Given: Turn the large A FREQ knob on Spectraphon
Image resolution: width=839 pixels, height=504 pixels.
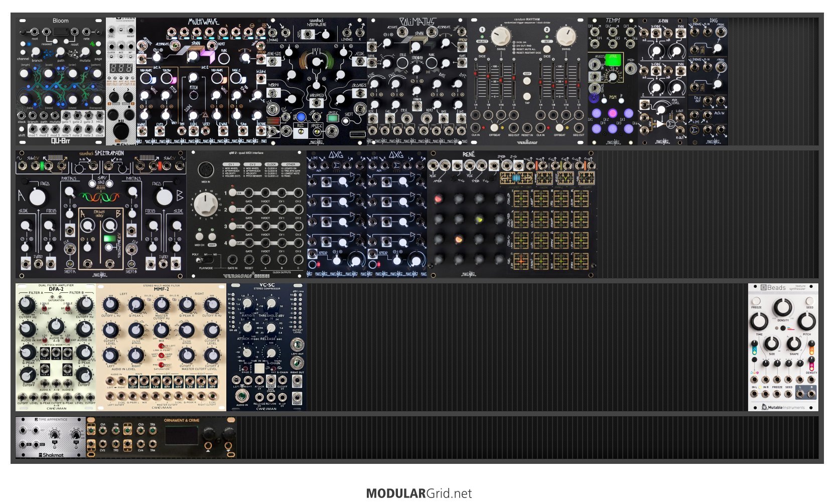Looking at the screenshot, I should (x=37, y=197).
